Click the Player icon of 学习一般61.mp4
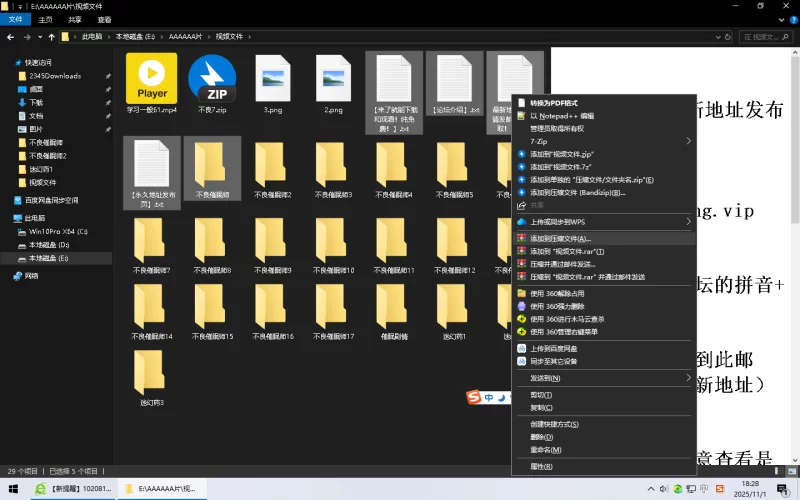Screen dimensions: 800x500 coord(152,78)
